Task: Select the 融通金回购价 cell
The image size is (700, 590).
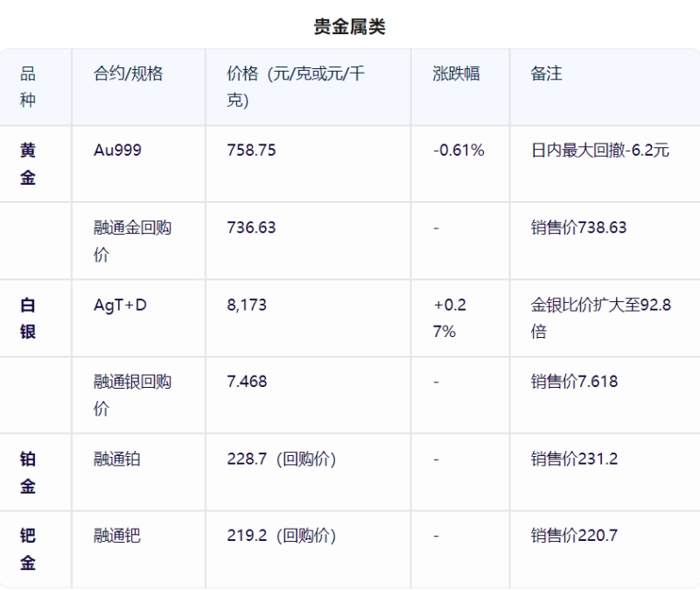Action: tap(133, 242)
